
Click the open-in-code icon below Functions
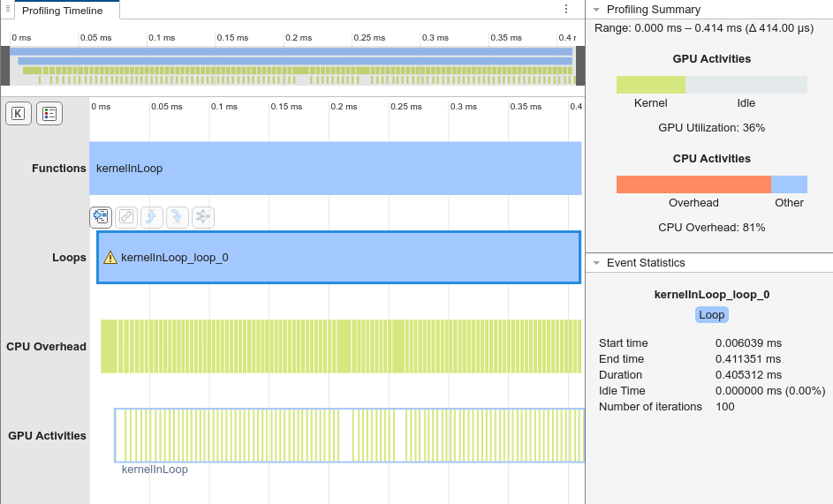coord(100,216)
